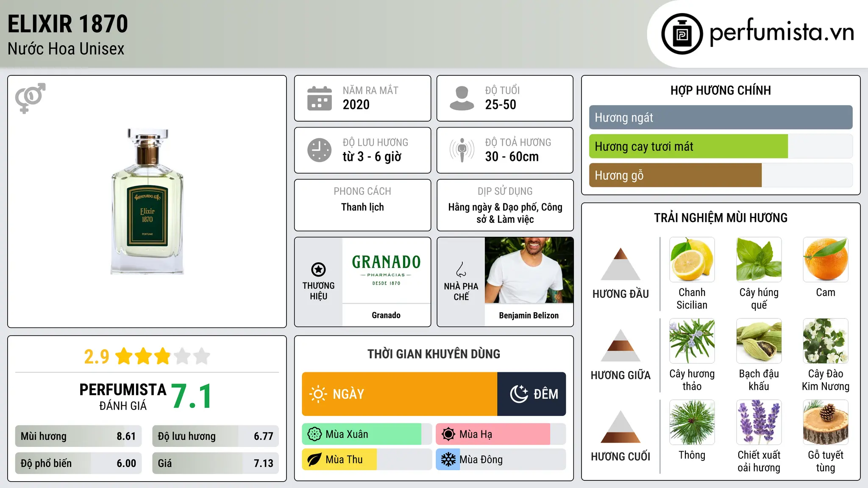Open the Chiết xuất oải hương lavender image
The image size is (868, 488).
pyautogui.click(x=759, y=422)
